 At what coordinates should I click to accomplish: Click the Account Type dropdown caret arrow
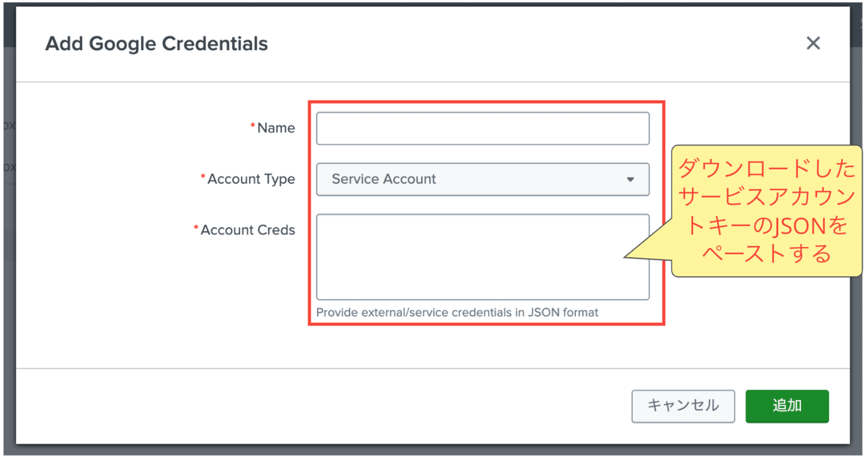pos(630,180)
